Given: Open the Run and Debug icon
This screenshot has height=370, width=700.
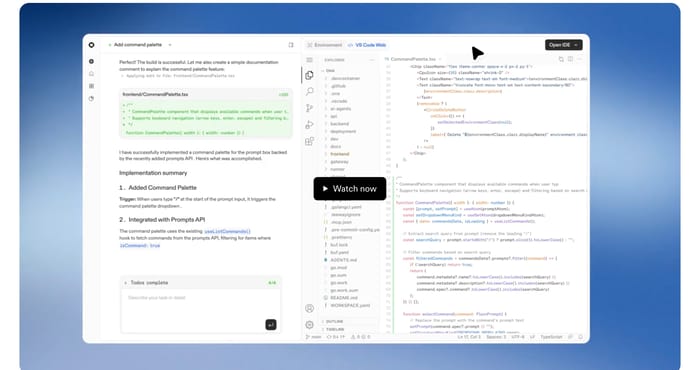Looking at the screenshot, I should coord(309,125).
